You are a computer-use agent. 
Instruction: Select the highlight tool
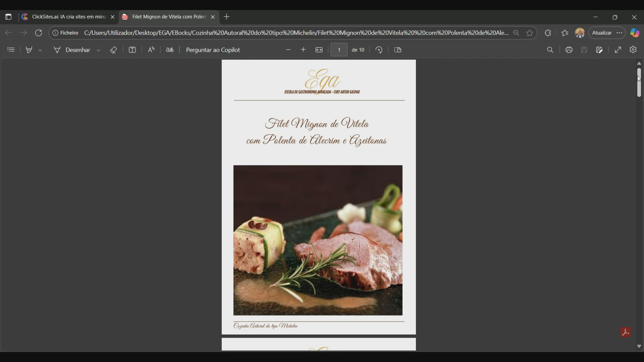pos(29,50)
